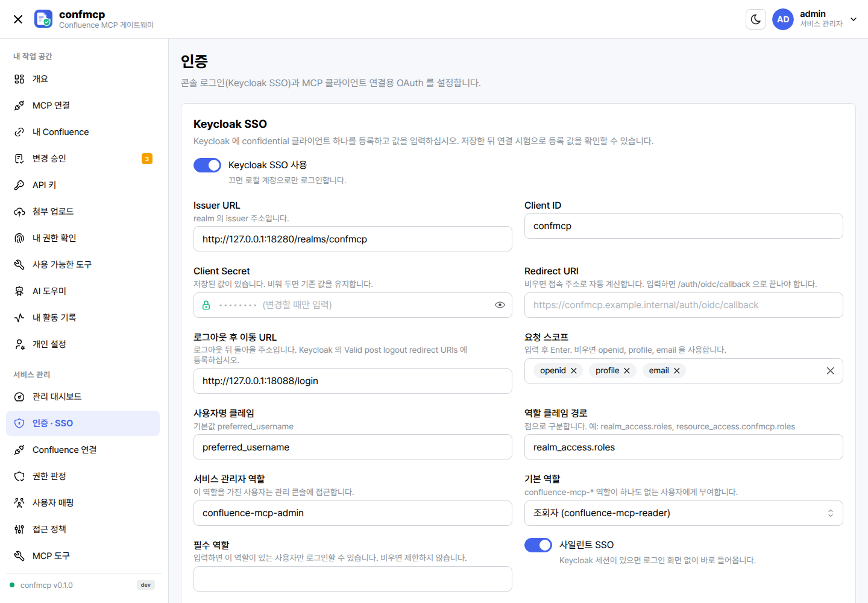Click the 로그아웃 후 이동 URL field

point(353,381)
